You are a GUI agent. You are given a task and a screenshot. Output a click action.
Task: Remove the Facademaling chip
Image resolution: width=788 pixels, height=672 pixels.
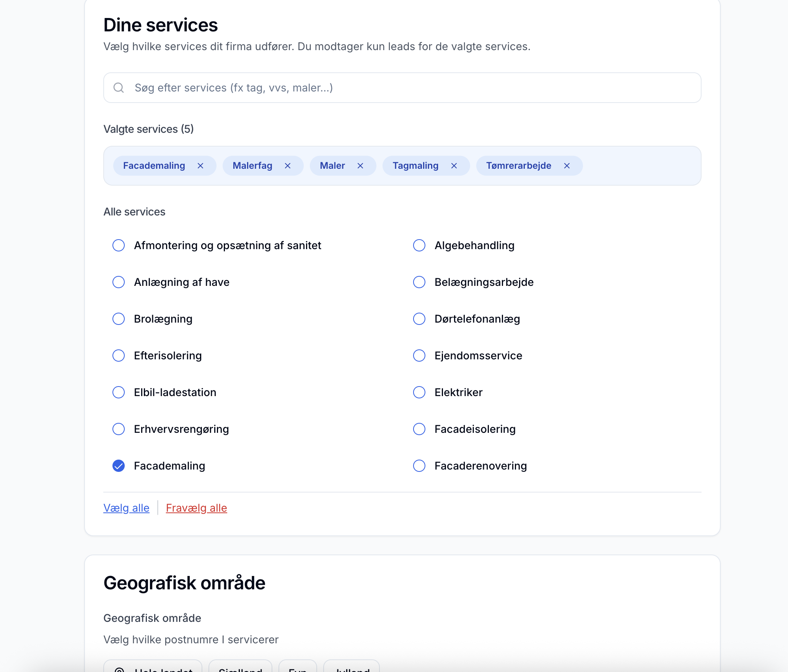pyautogui.click(x=200, y=166)
